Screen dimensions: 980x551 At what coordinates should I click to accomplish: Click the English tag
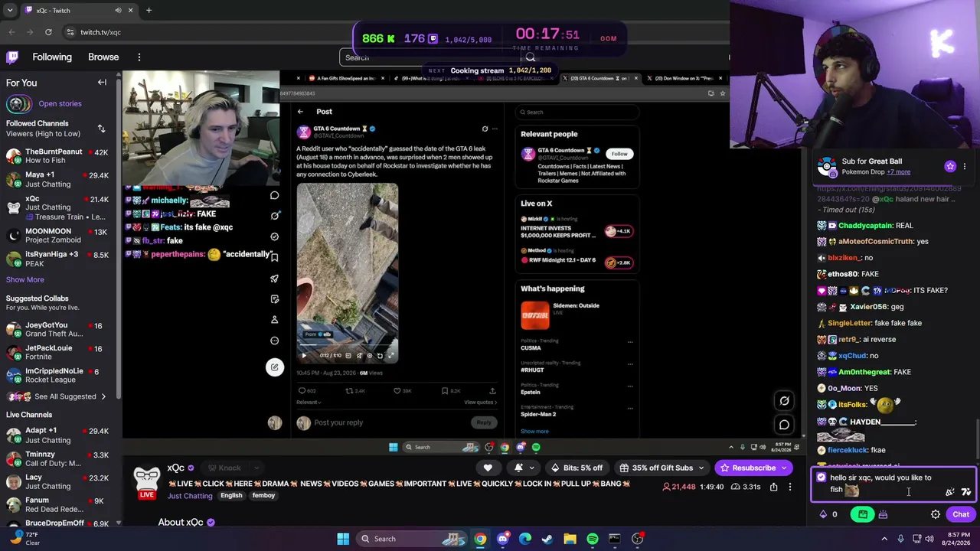coord(231,496)
